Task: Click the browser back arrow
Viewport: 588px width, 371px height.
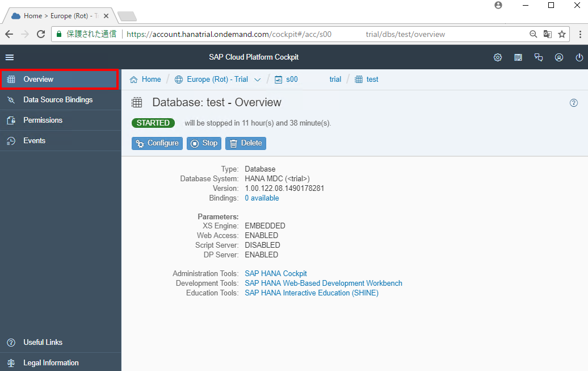Action: click(x=9, y=34)
